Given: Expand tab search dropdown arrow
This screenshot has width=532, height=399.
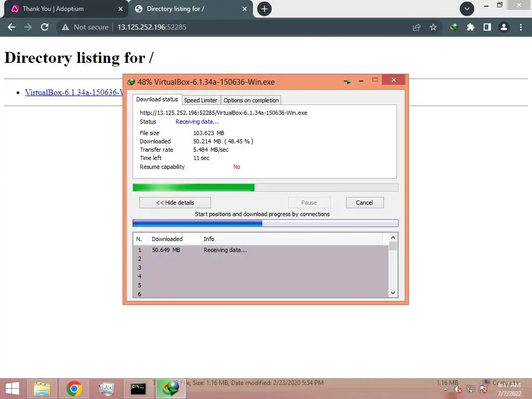Looking at the screenshot, I should pos(467,9).
